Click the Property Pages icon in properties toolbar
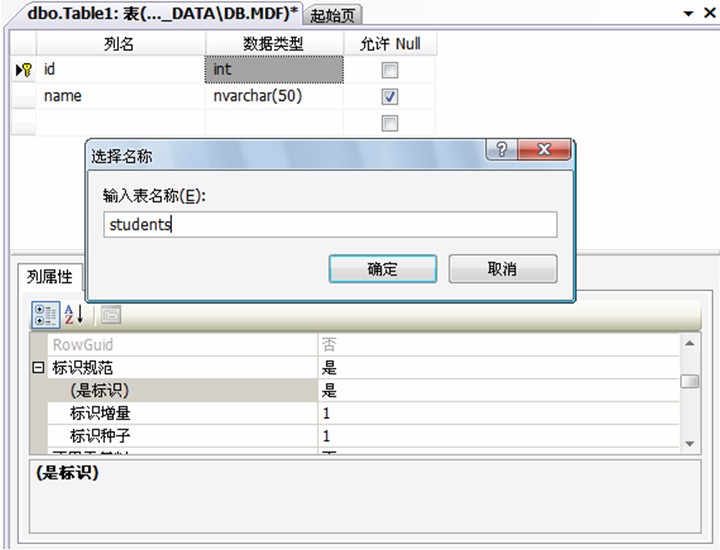This screenshot has height=550, width=720. coord(110,315)
